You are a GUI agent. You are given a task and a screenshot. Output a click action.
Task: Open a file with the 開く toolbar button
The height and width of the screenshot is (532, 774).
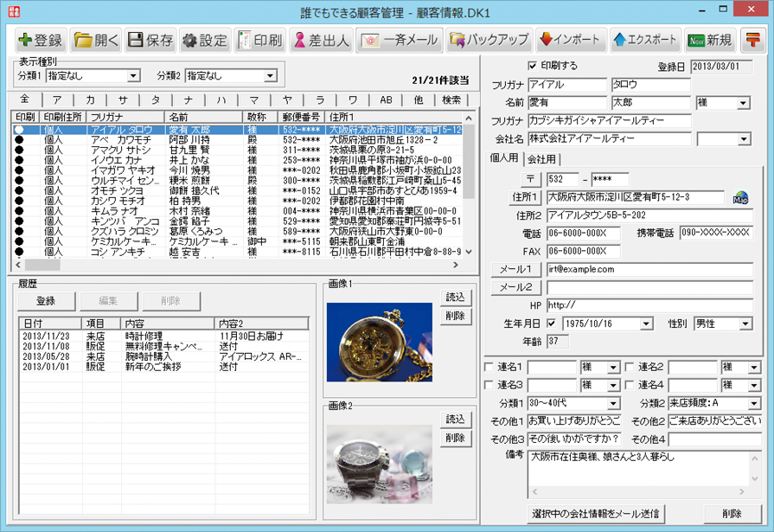tap(95, 40)
